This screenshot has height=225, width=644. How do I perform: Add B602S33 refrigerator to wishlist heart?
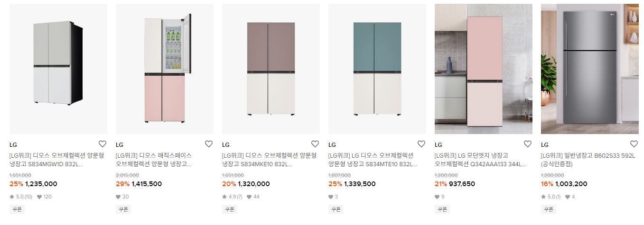coord(634,144)
